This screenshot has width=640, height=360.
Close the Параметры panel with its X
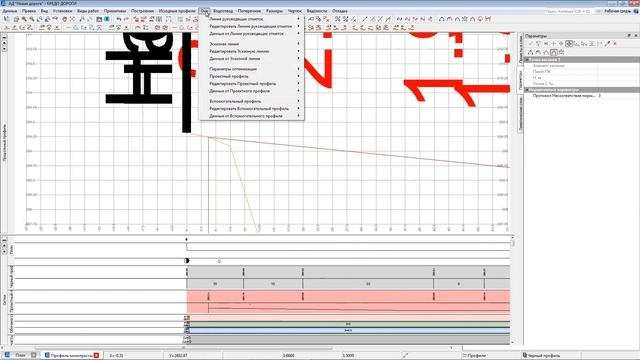[636, 36]
